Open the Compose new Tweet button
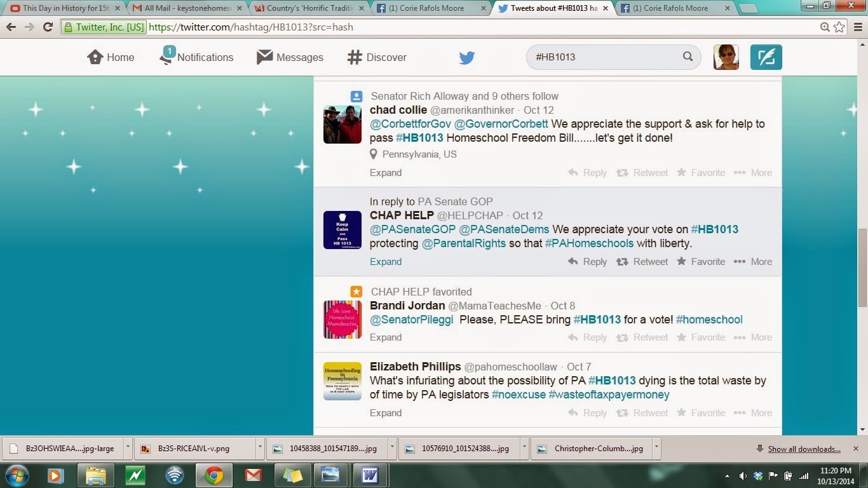868x488 pixels. (766, 57)
